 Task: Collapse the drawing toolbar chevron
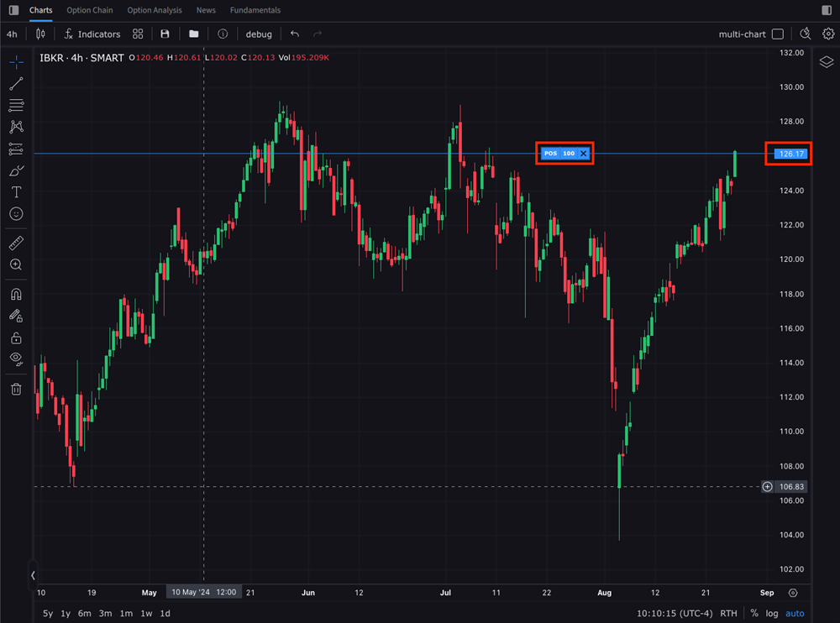[x=33, y=575]
